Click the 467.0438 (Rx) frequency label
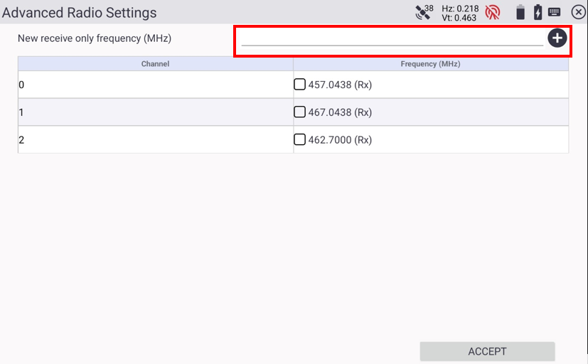This screenshot has width=588, height=364. coord(340,112)
